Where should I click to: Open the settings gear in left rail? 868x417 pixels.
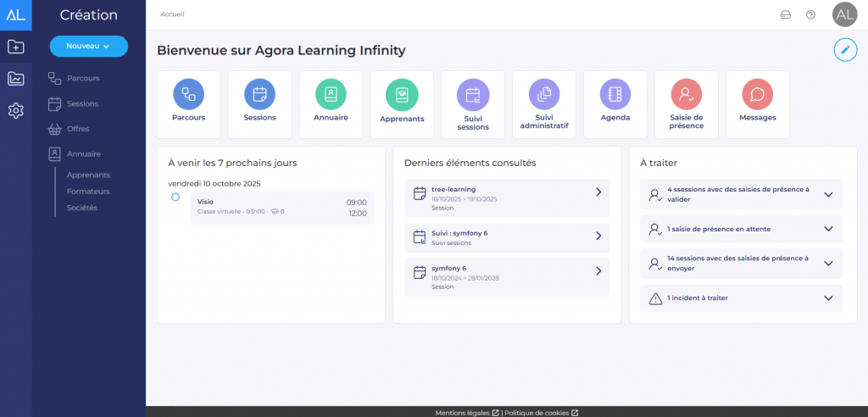click(15, 110)
